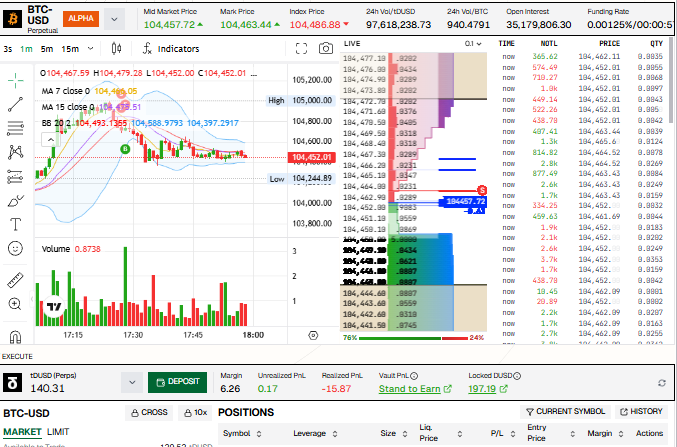The image size is (677, 447).
Task: Expand the tDUSD account dropdown
Action: pyautogui.click(x=132, y=382)
